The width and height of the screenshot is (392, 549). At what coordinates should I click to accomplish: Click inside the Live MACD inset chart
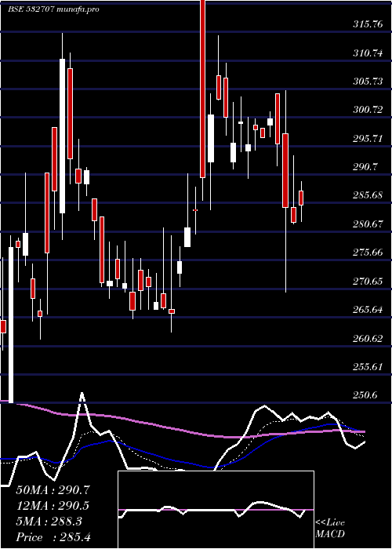216,510
